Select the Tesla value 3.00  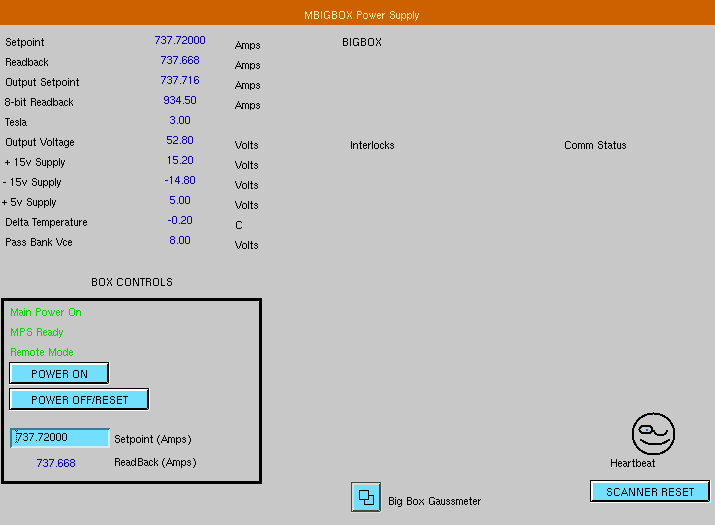180,120
